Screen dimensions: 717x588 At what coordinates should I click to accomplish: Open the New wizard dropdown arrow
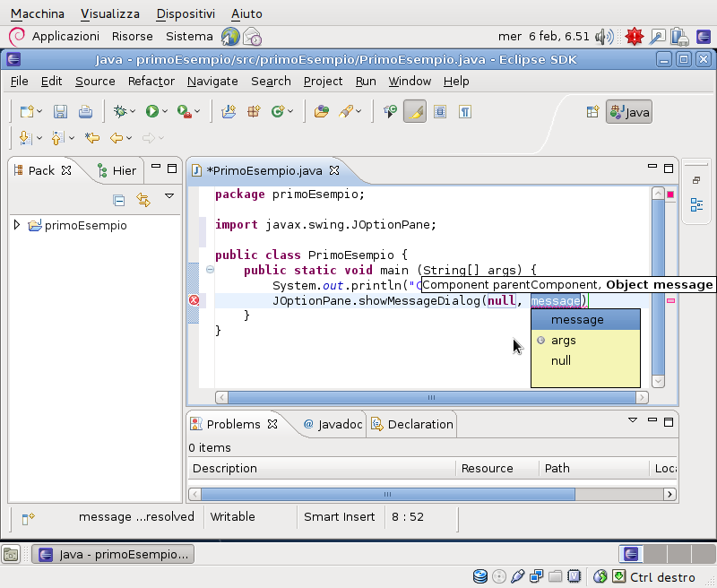tap(39, 111)
